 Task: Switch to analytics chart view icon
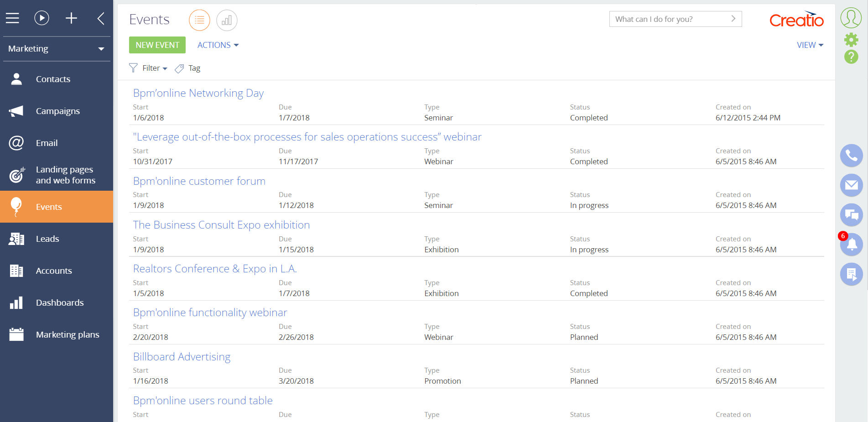point(227,20)
